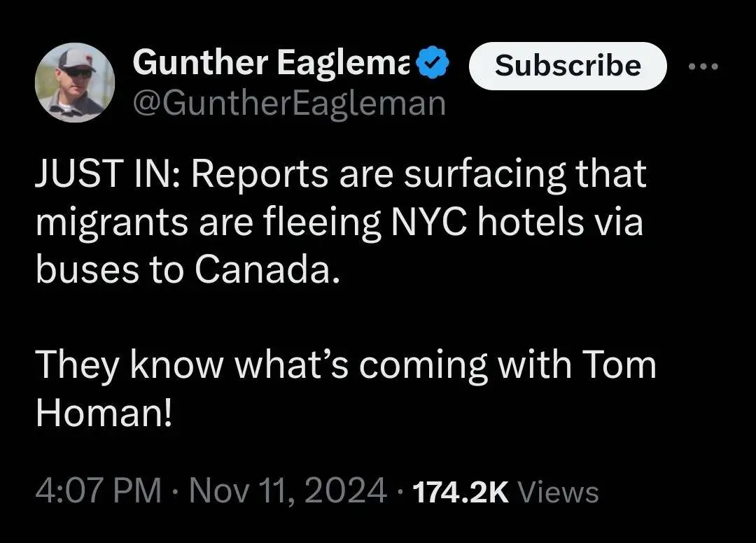The height and width of the screenshot is (543, 756).
Task: Open the more options three-dot menu
Action: (x=703, y=66)
